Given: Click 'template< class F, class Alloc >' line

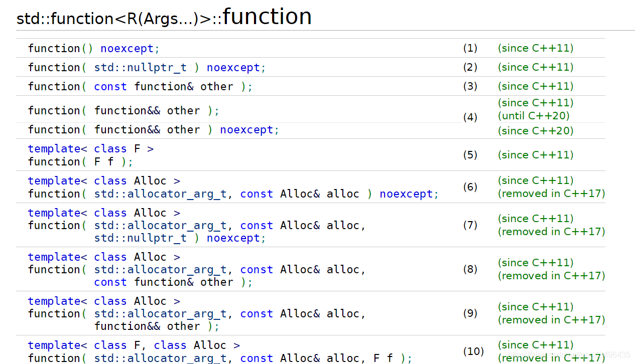Looking at the screenshot, I should (134, 345).
